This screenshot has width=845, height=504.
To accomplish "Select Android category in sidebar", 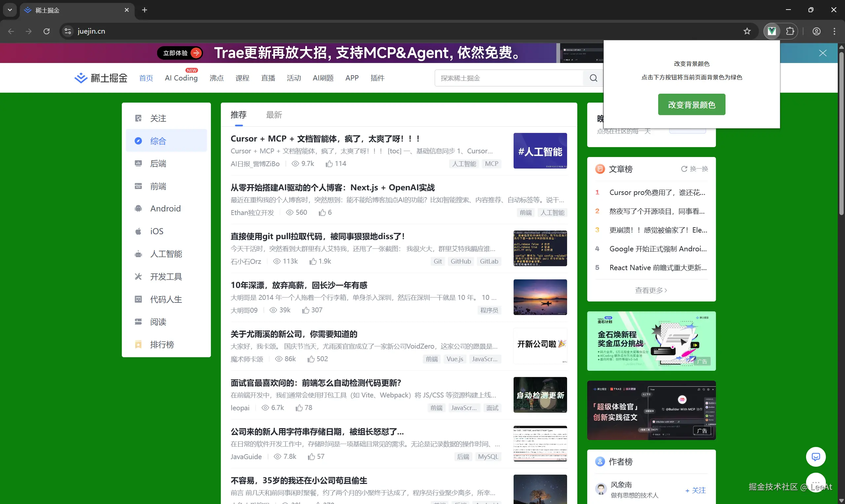I will point(166,208).
